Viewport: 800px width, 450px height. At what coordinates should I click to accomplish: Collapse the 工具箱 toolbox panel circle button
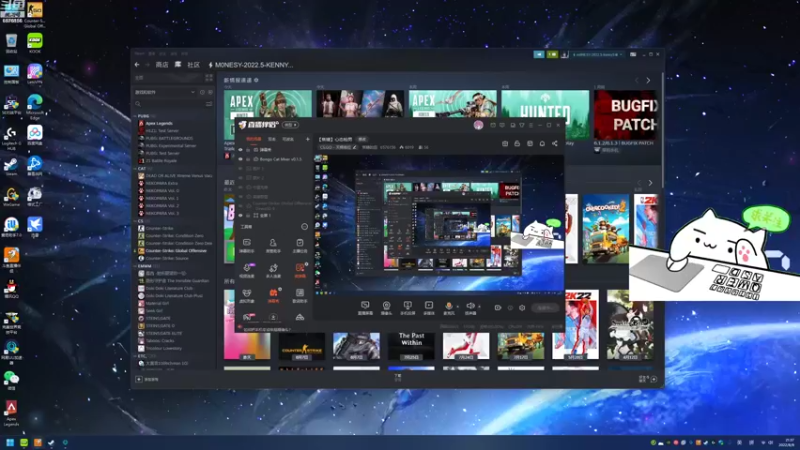coord(305,227)
